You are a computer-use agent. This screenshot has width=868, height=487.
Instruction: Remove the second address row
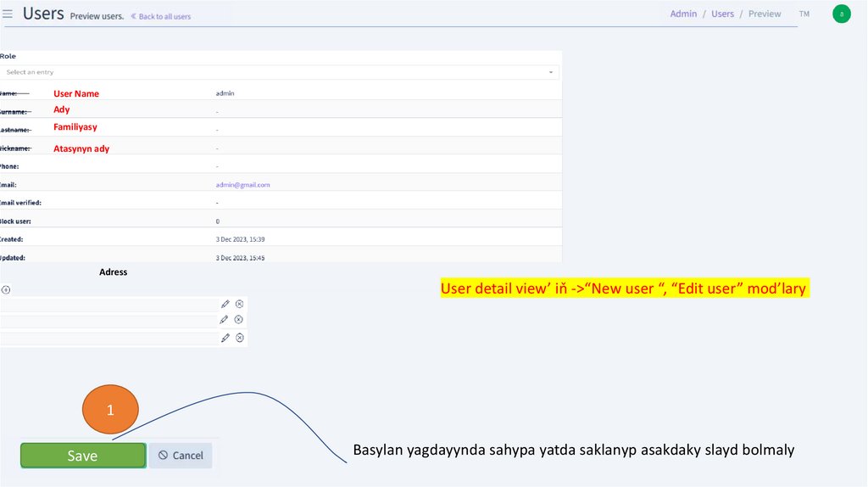(x=238, y=320)
